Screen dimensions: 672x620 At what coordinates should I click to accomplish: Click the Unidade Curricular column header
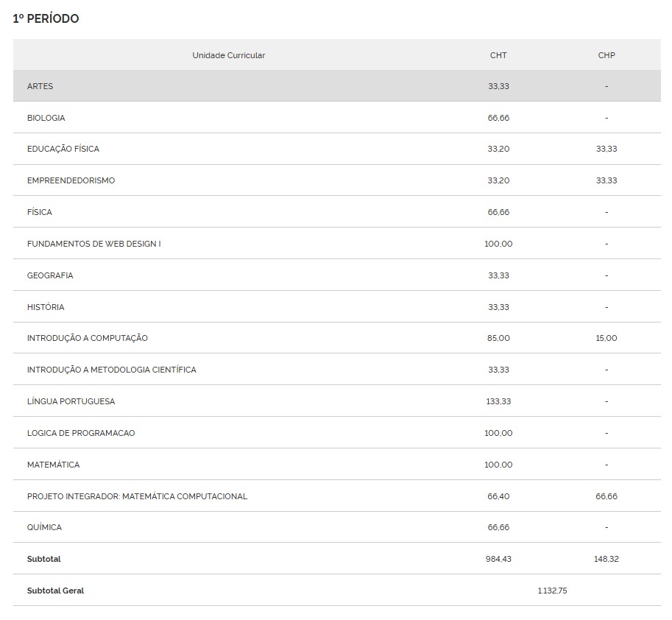[x=228, y=55]
